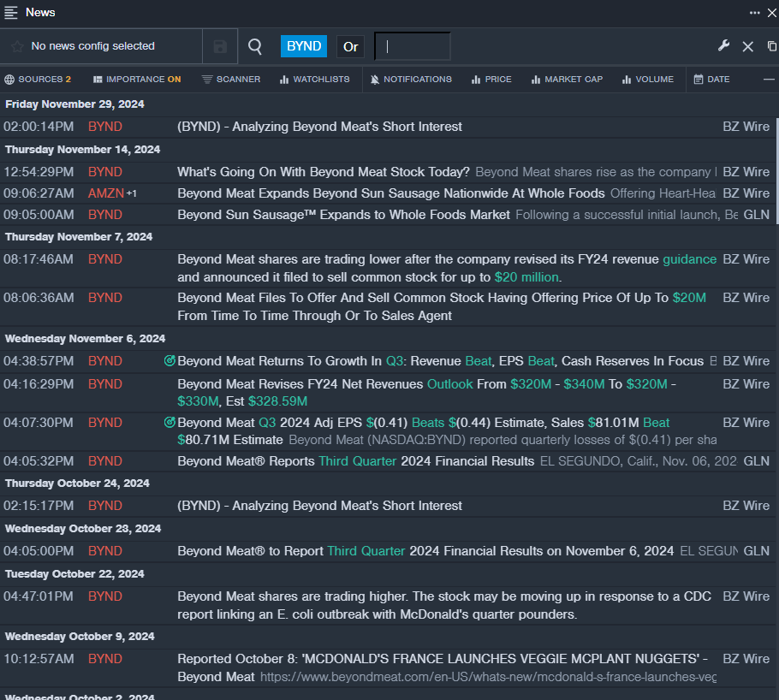The height and width of the screenshot is (700, 779).
Task: Click the empty search input field
Action: click(413, 46)
